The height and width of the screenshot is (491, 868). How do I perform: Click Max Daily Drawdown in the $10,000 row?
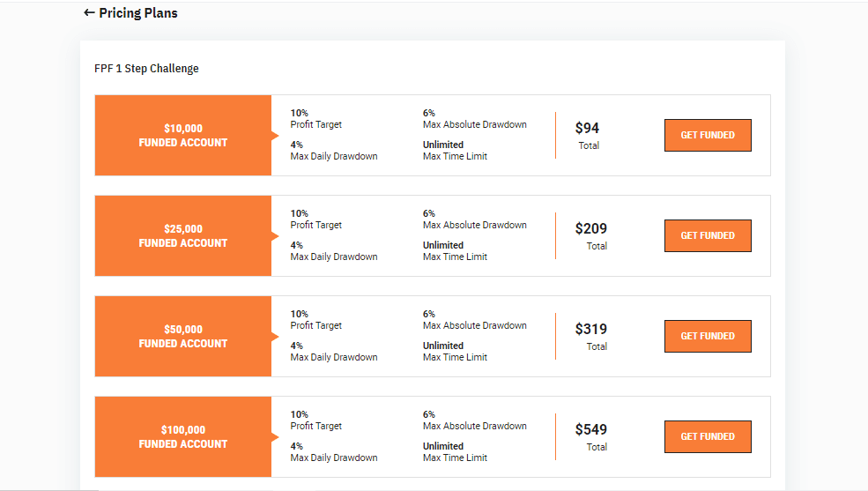click(334, 156)
